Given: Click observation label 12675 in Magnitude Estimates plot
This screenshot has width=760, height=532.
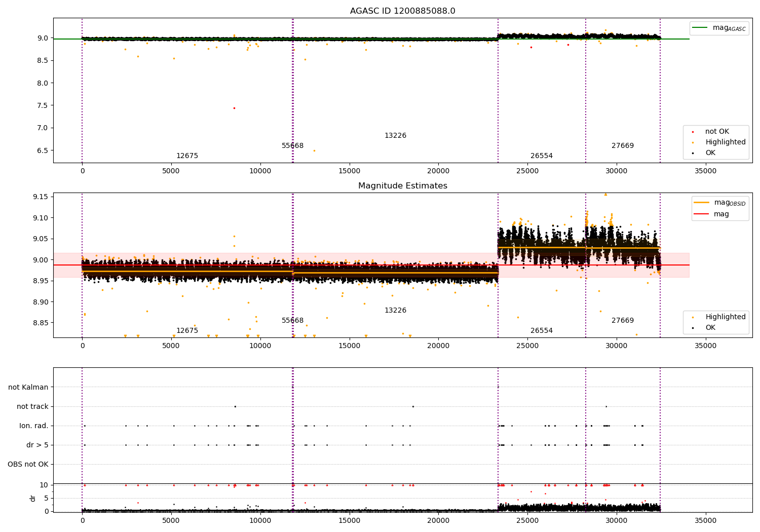Looking at the screenshot, I should (187, 331).
